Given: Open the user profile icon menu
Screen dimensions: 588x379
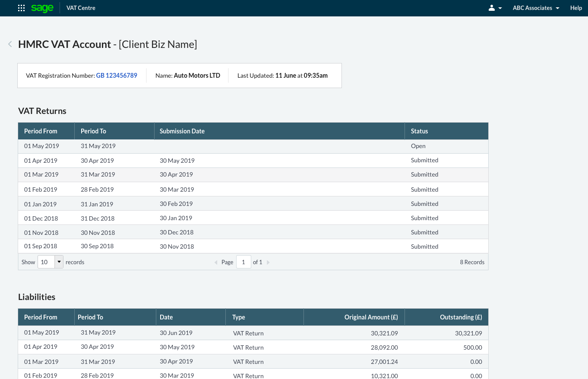Looking at the screenshot, I should pyautogui.click(x=495, y=8).
